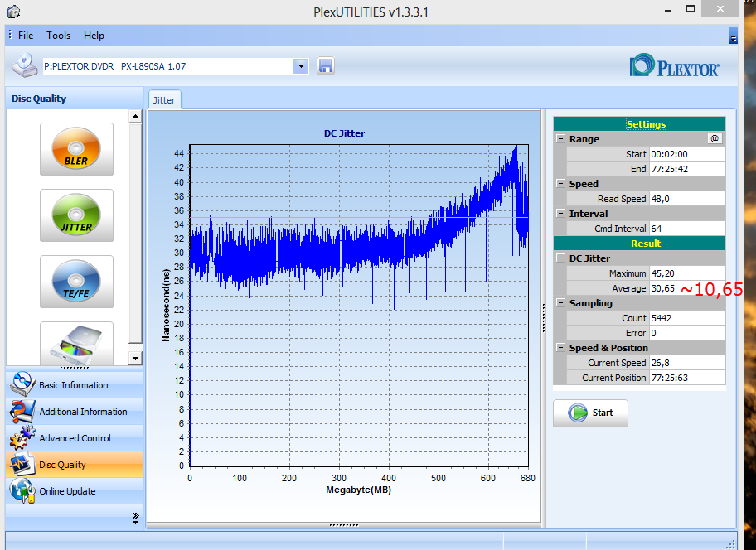The width and height of the screenshot is (756, 550).
Task: Collapse the Interval section
Action: pyautogui.click(x=560, y=214)
